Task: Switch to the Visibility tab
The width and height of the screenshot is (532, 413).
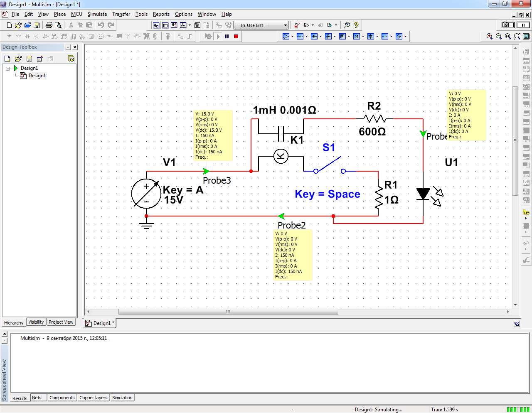Action: point(36,322)
